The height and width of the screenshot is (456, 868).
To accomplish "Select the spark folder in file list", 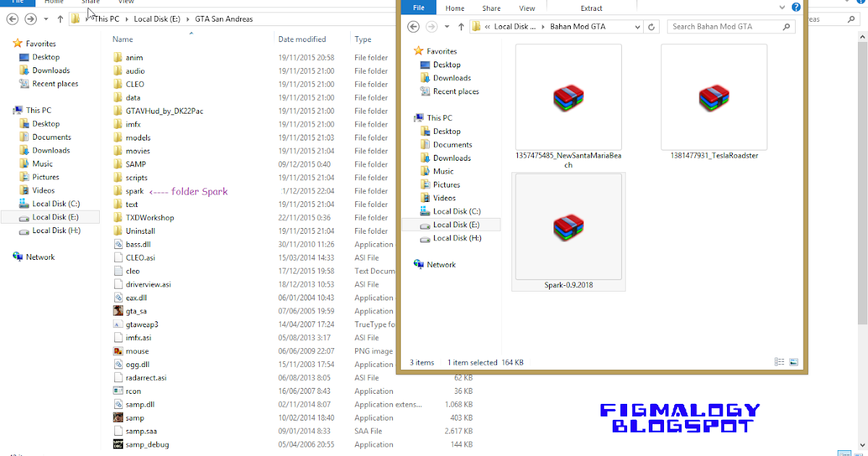I will 135,191.
